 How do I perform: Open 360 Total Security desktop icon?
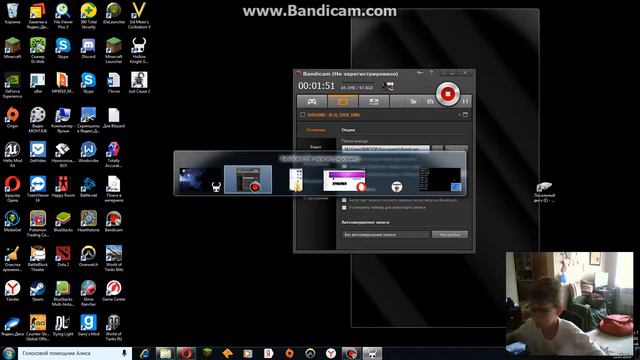pos(88,16)
